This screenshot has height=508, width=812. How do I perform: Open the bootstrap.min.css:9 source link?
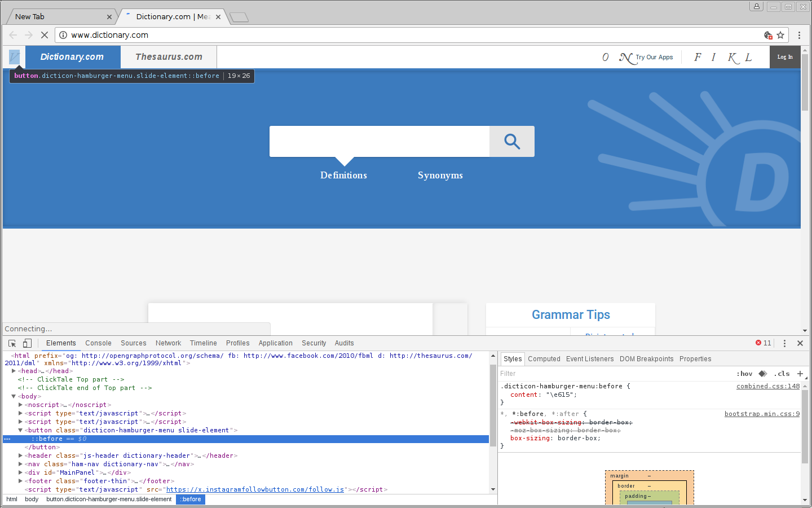click(762, 414)
